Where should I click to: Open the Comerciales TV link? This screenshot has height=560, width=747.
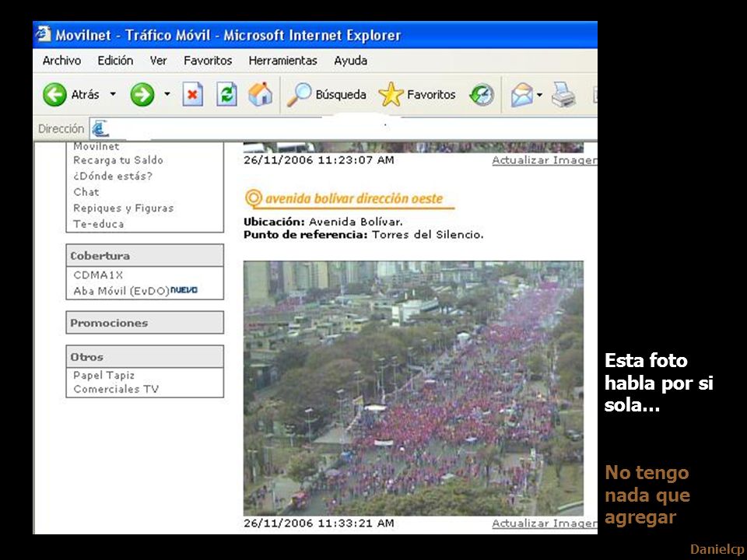(116, 389)
